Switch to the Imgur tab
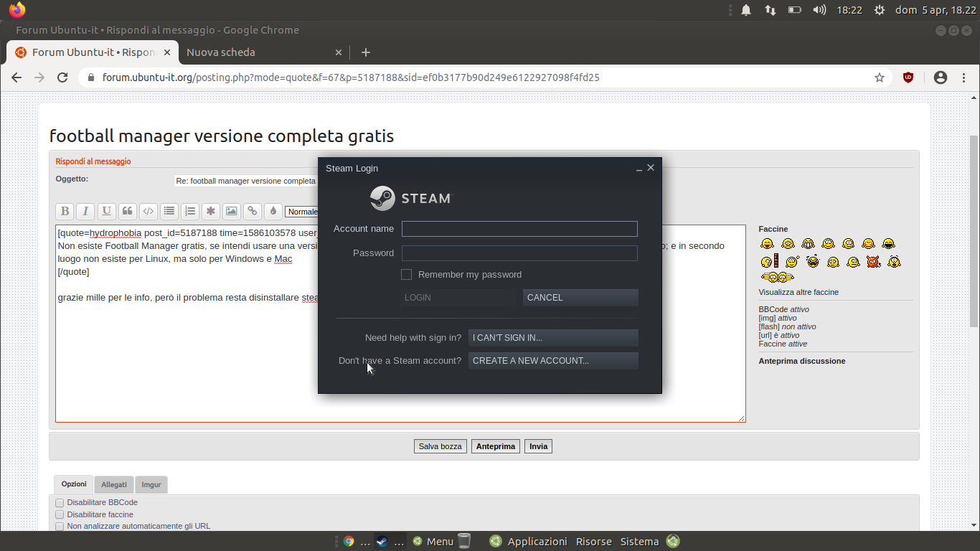980x551 pixels. [151, 485]
